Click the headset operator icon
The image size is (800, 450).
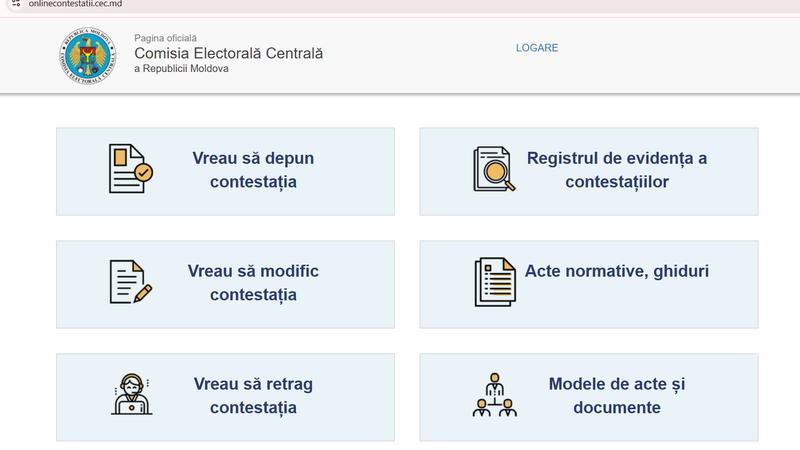130,394
